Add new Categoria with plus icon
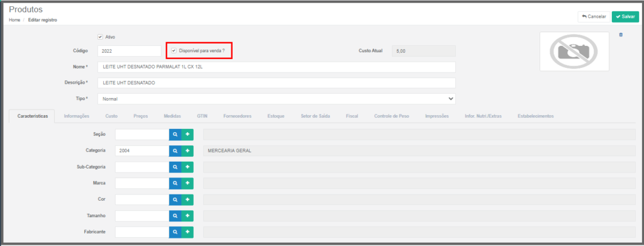The height and width of the screenshot is (246, 644). tap(187, 151)
